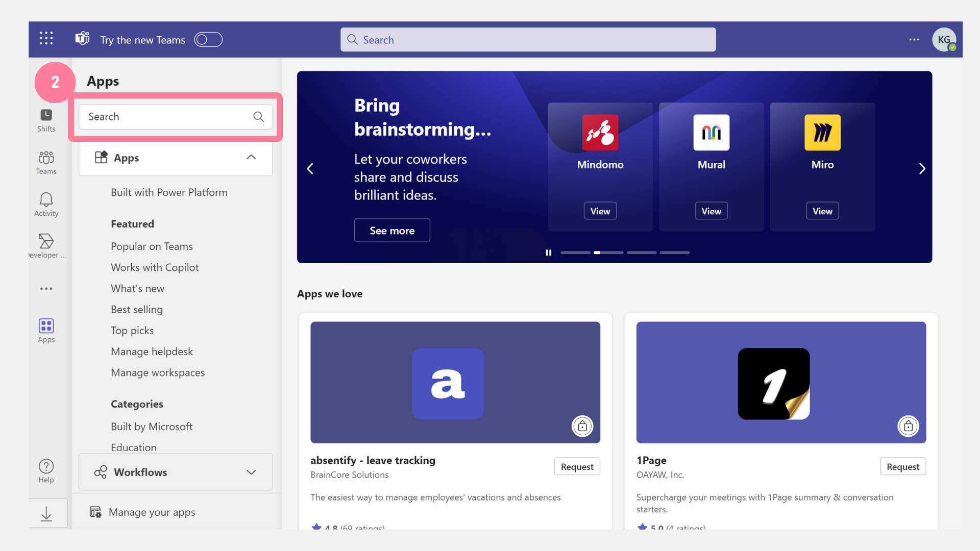Open Teams in the left rail
Screen dimensions: 980x551
[46, 162]
